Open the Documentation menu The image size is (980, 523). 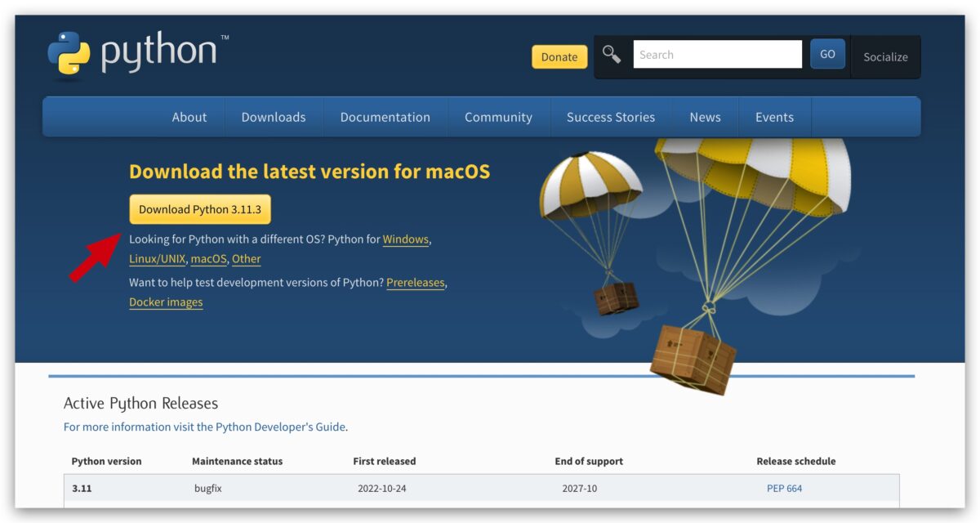[x=385, y=117]
